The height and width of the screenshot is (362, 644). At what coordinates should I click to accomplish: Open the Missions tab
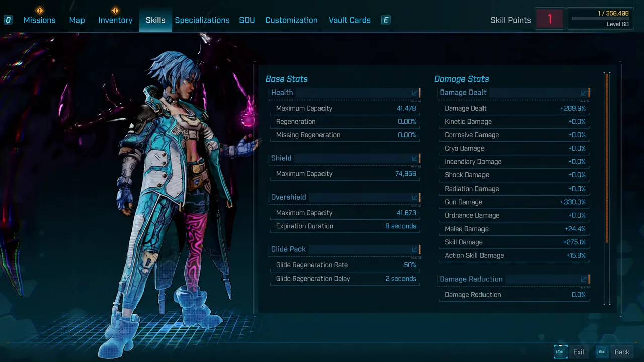(39, 20)
